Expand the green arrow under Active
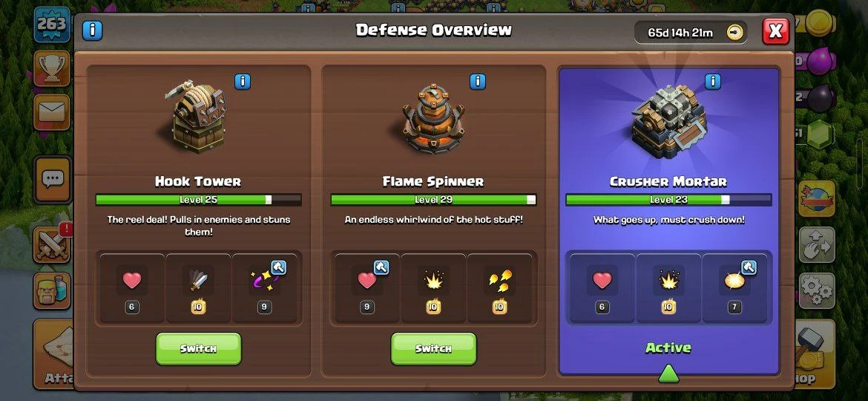The image size is (868, 401). 668,374
